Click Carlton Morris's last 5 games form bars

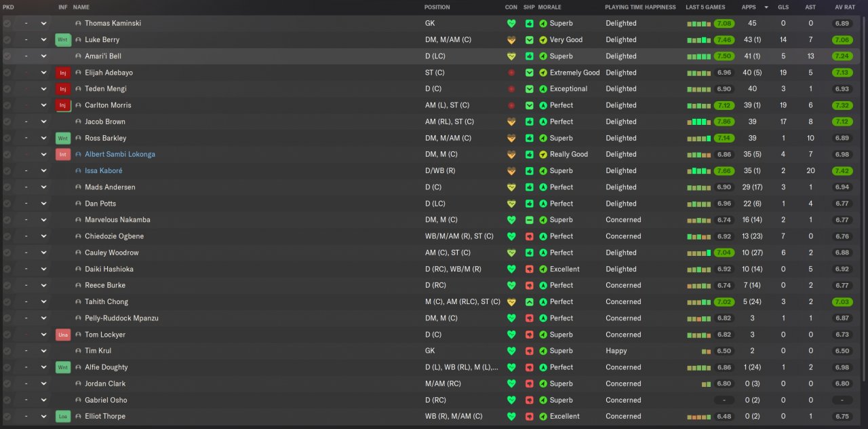(698, 106)
